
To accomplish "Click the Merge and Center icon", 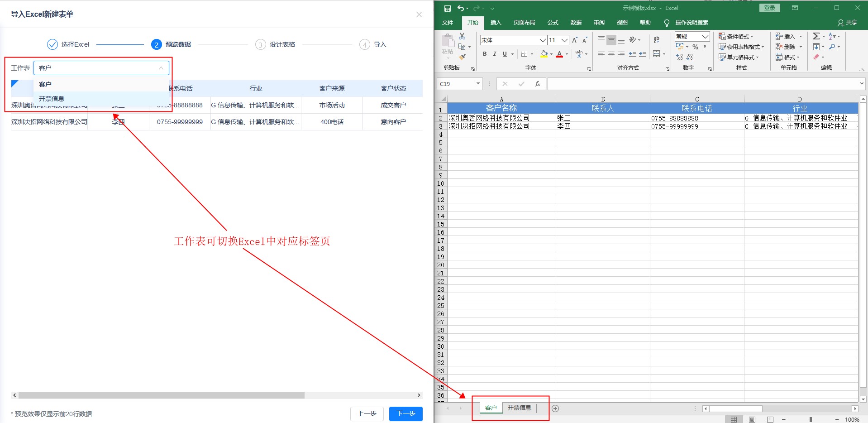I will (x=657, y=54).
